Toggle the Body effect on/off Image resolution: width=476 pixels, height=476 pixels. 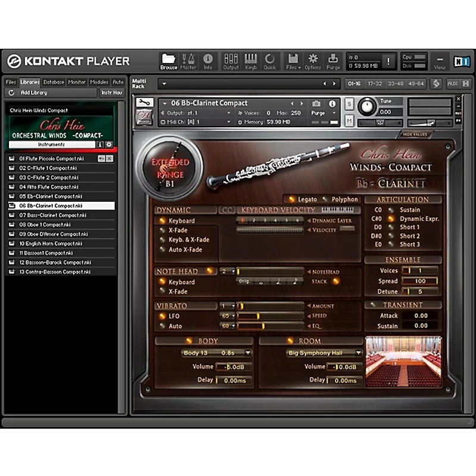pos(189,340)
